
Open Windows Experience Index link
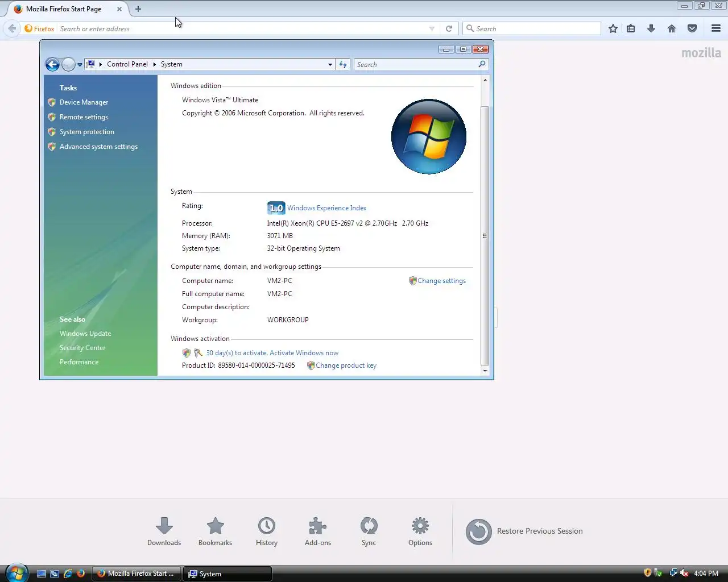pos(327,208)
